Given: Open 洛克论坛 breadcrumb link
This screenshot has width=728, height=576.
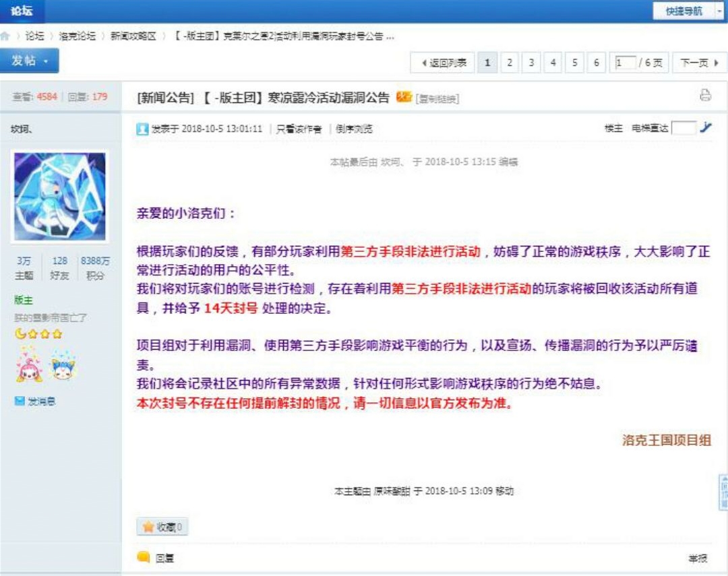Looking at the screenshot, I should click(77, 36).
